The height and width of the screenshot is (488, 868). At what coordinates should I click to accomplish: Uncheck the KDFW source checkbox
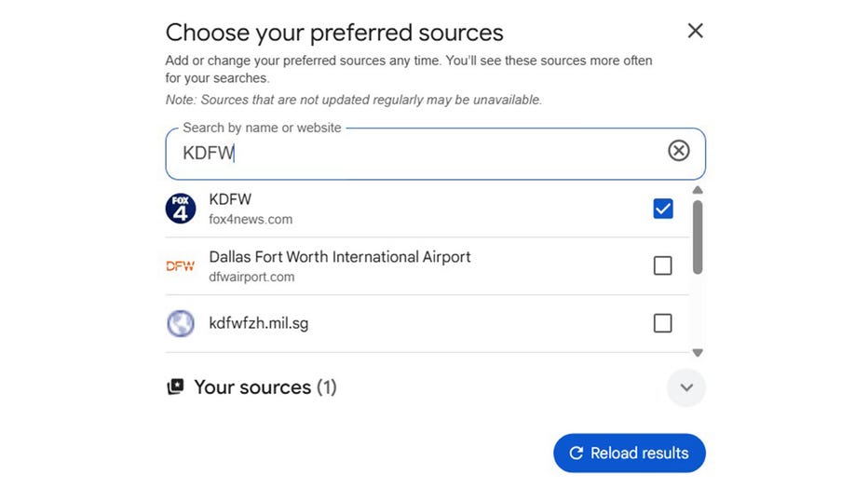coord(662,209)
